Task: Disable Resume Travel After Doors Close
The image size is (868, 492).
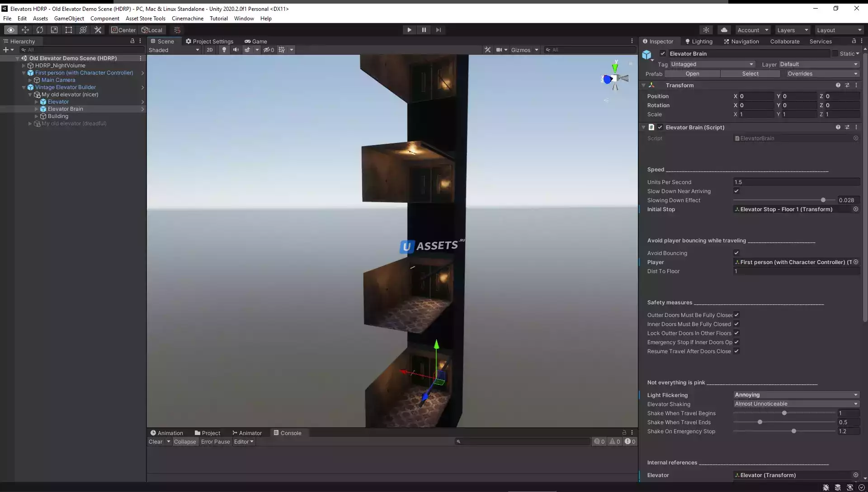Action: [736, 351]
